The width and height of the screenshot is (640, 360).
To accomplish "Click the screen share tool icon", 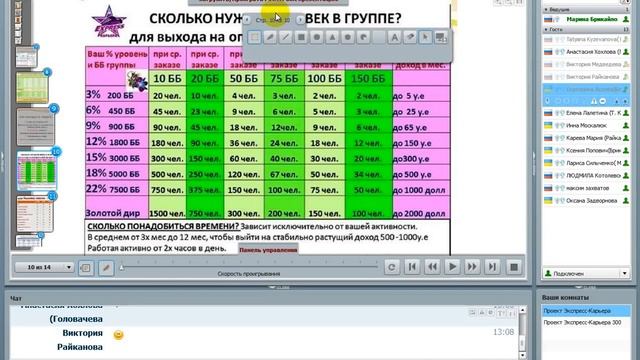I will point(441,38).
